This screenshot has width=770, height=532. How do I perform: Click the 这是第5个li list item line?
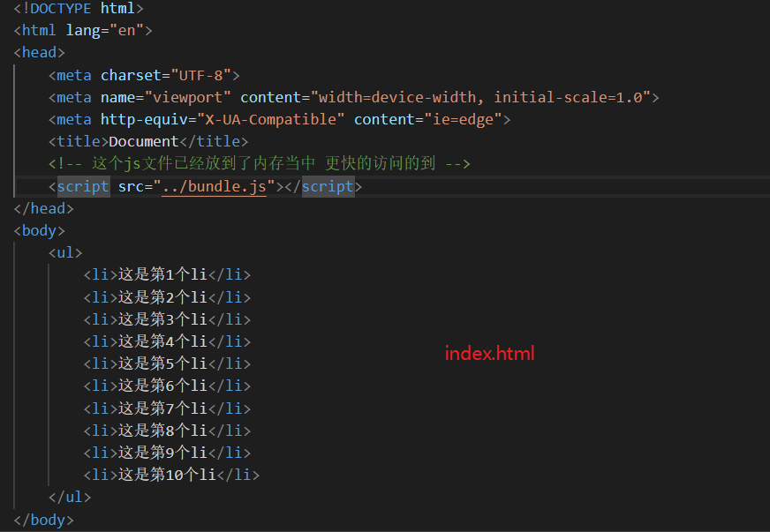(x=167, y=363)
